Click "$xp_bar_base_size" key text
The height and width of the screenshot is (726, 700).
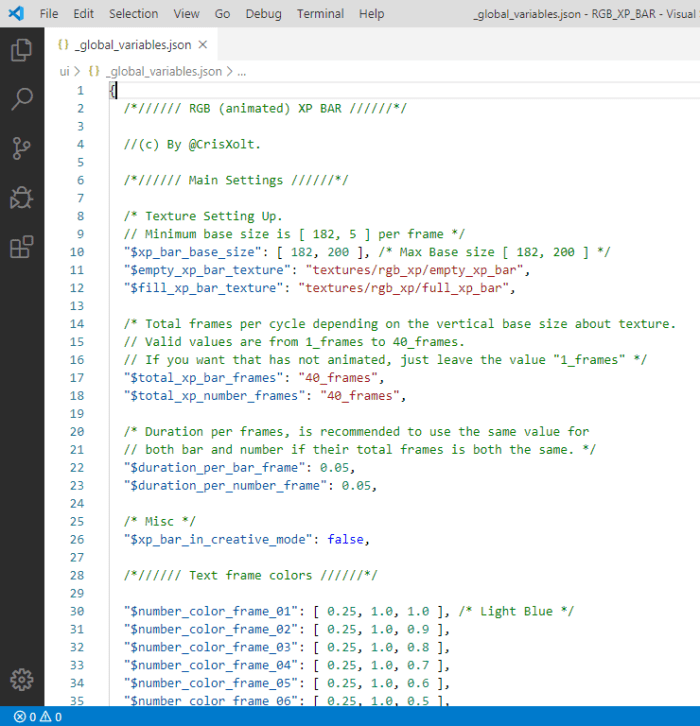pyautogui.click(x=195, y=252)
